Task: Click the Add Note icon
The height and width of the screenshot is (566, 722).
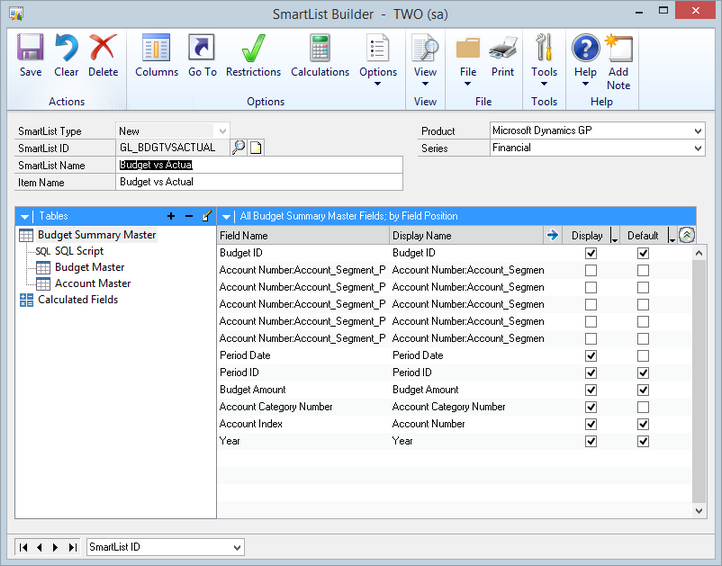Action: pos(619,47)
